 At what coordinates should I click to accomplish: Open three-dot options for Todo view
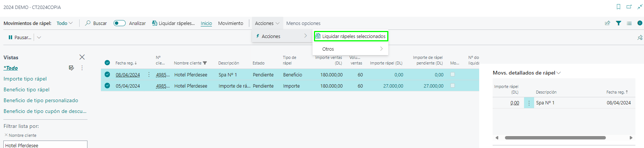(x=82, y=68)
